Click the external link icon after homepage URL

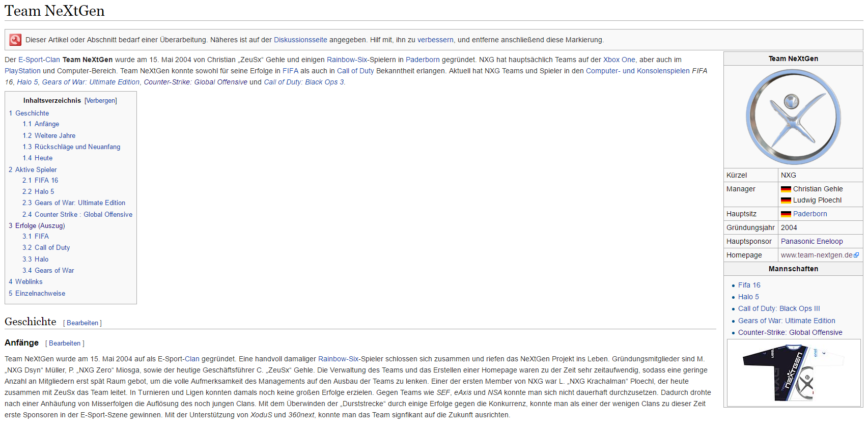(856, 255)
